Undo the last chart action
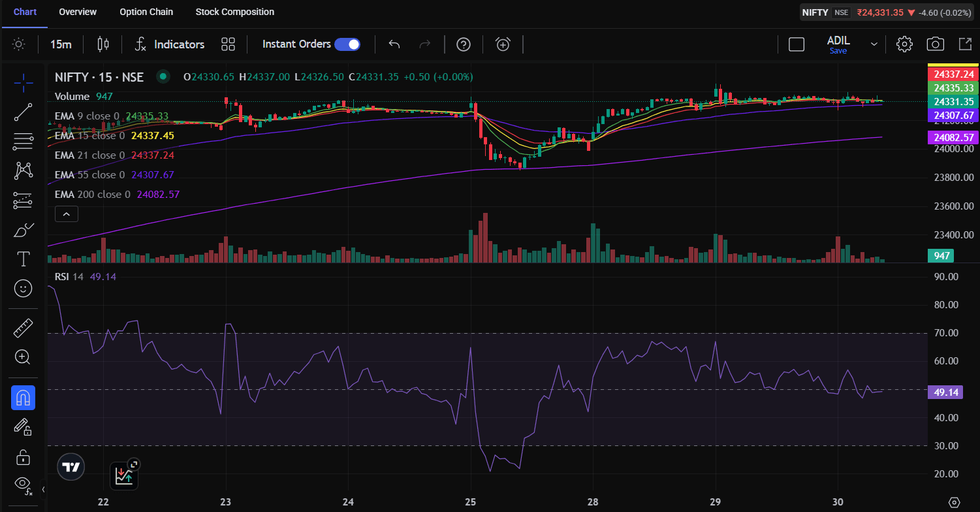Image resolution: width=980 pixels, height=512 pixels. [394, 44]
